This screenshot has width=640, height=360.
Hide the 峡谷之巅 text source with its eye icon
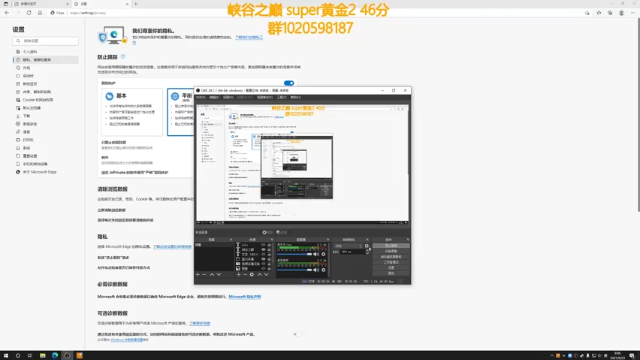point(263,250)
